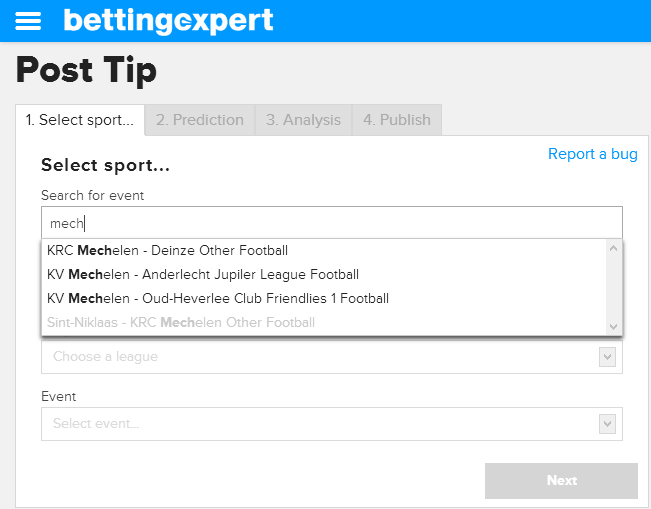Click the bettingexpert logo
The width and height of the screenshot is (651, 509).
coord(168,21)
